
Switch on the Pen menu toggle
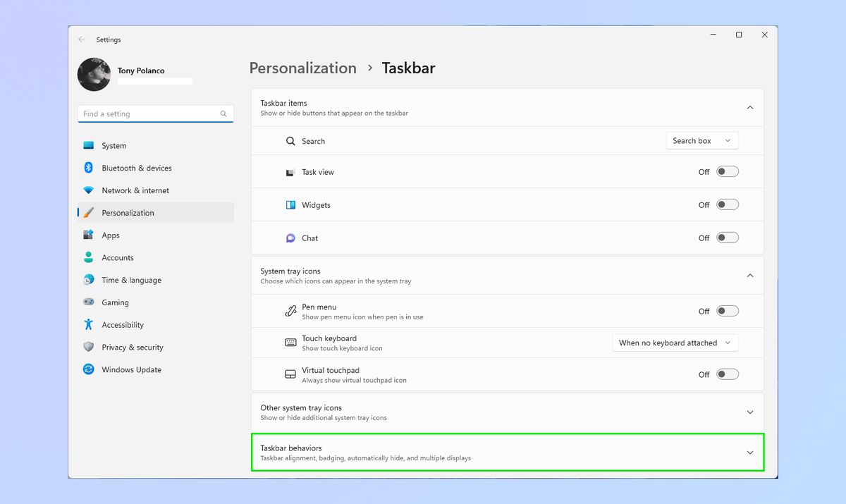click(728, 310)
